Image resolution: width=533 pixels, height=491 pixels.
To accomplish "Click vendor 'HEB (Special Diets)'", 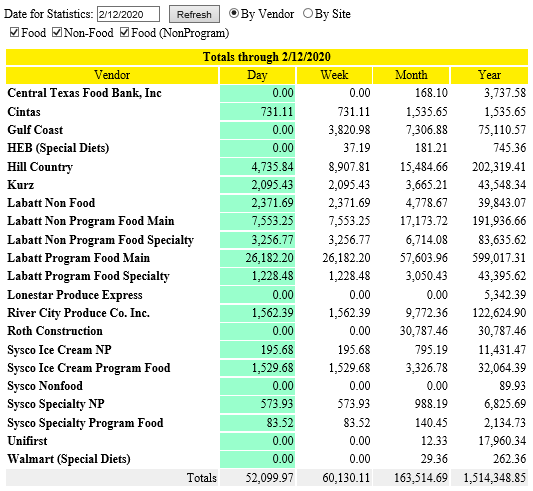I will (x=58, y=148).
